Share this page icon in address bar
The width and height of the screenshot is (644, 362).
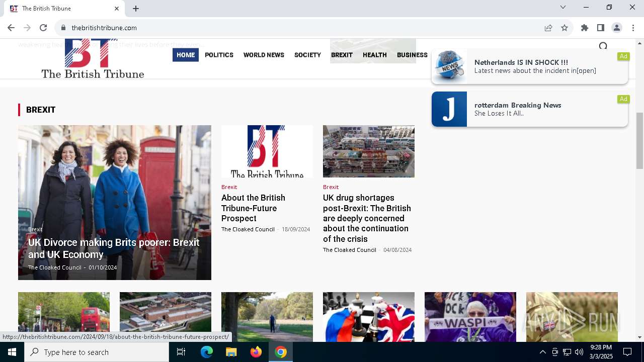[x=548, y=28]
